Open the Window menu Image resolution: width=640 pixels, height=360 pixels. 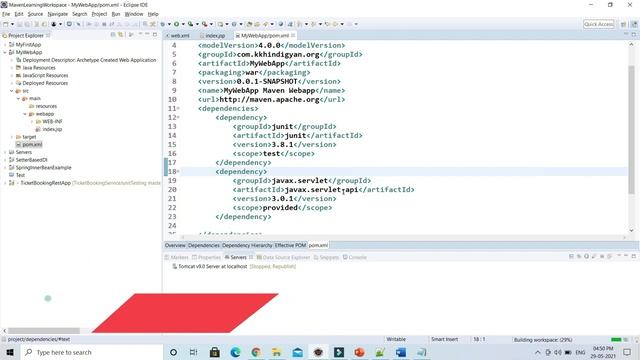[x=133, y=14]
